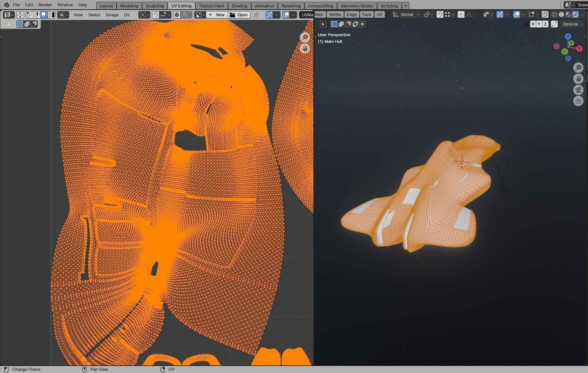The image size is (588, 373).
Task: Toggle UV sync selection in UV editor
Action: 20,15
